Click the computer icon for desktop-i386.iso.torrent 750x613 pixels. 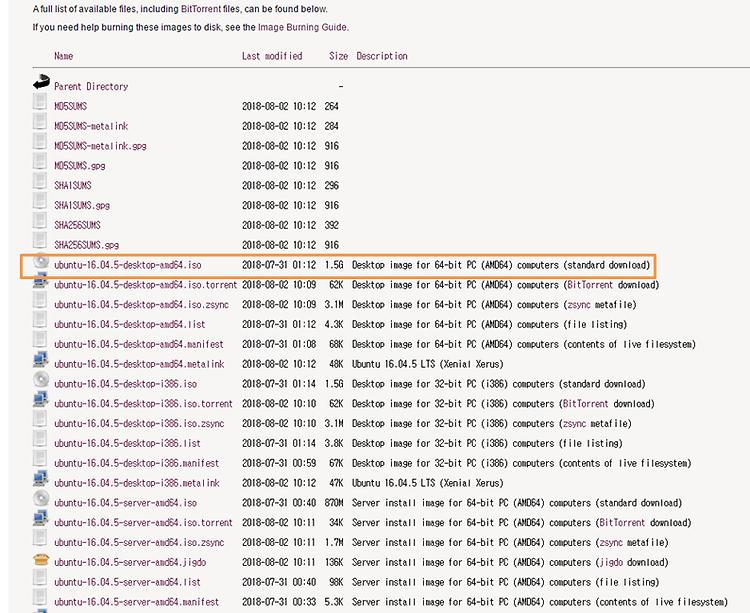pyautogui.click(x=41, y=399)
